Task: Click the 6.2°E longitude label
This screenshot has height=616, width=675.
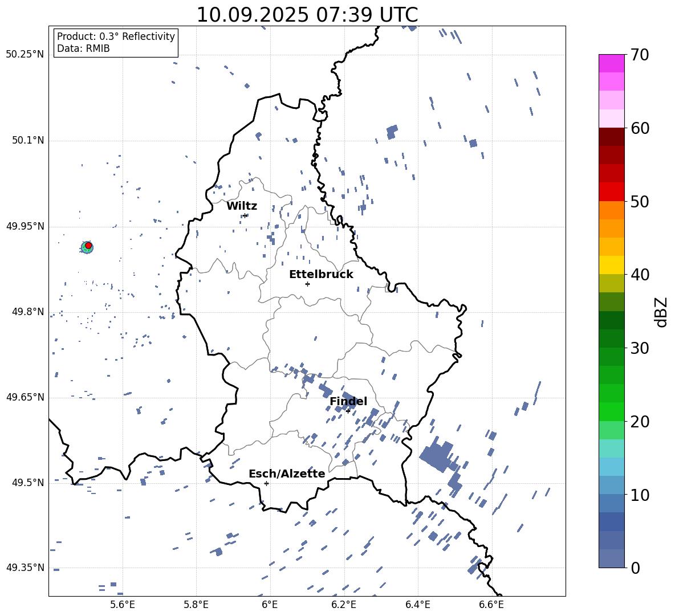Action: tap(344, 605)
